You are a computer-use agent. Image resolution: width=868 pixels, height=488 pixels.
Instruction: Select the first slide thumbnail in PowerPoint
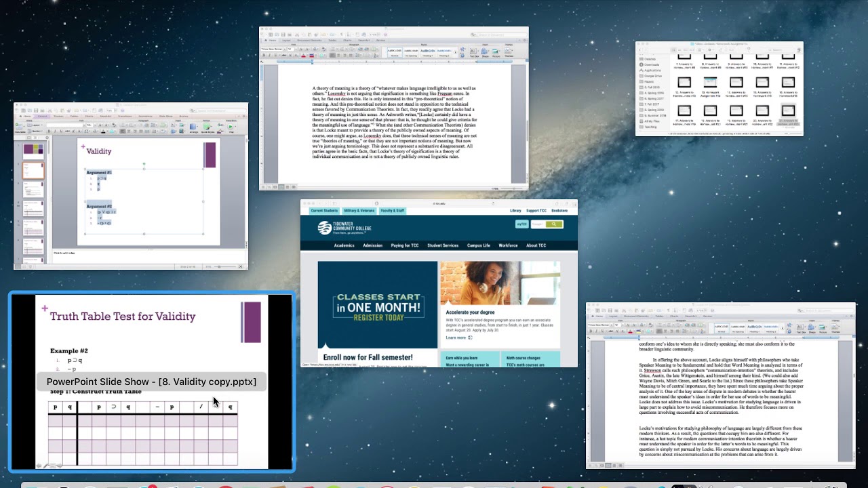pos(33,150)
